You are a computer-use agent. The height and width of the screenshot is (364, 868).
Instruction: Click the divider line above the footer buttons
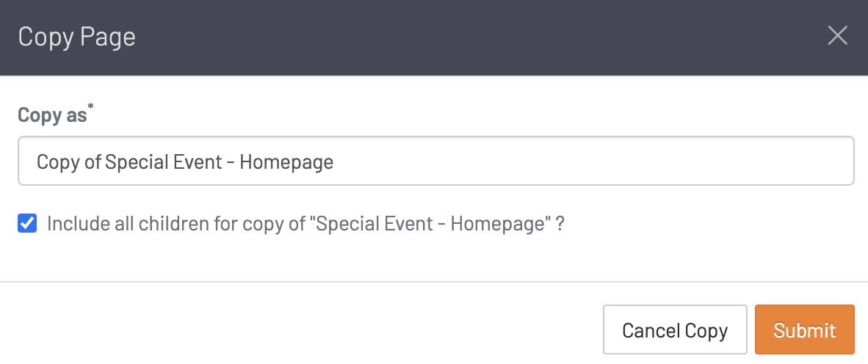(x=434, y=281)
